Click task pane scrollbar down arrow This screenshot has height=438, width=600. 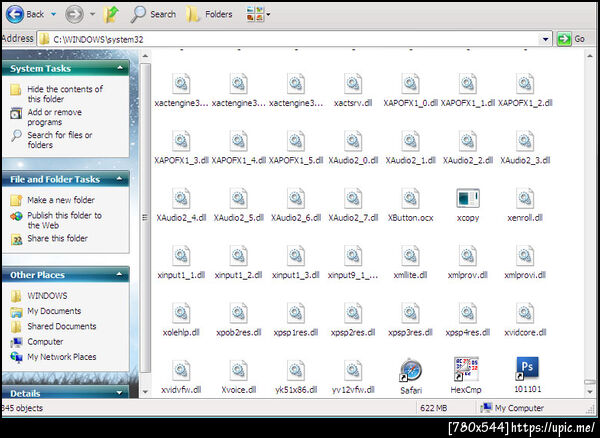click(145, 391)
